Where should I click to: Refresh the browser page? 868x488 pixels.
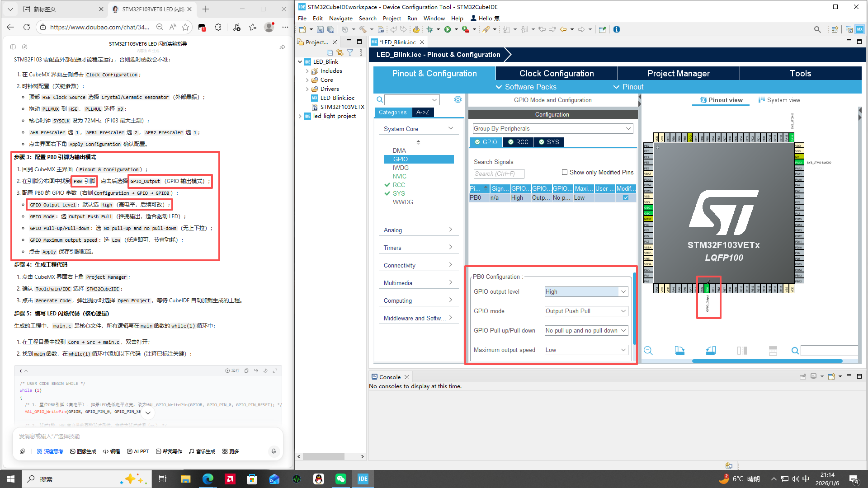click(x=27, y=27)
